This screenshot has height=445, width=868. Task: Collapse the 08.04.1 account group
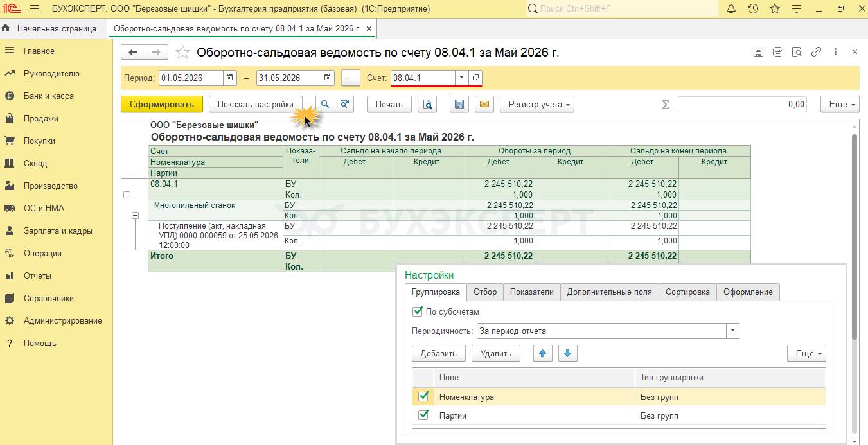coord(127,195)
